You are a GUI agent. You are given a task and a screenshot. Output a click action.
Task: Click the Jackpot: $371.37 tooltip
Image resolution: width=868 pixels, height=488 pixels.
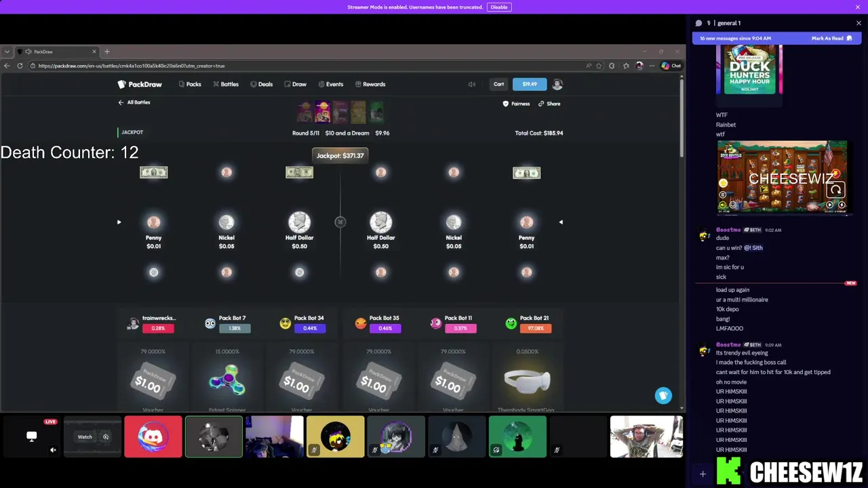pyautogui.click(x=340, y=156)
